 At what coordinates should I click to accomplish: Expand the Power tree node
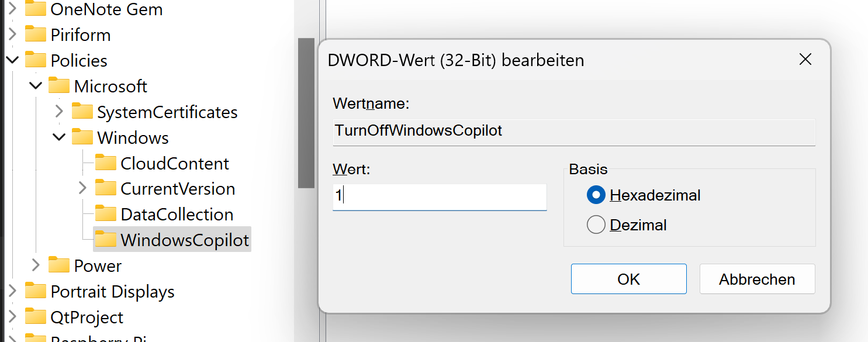(x=36, y=265)
